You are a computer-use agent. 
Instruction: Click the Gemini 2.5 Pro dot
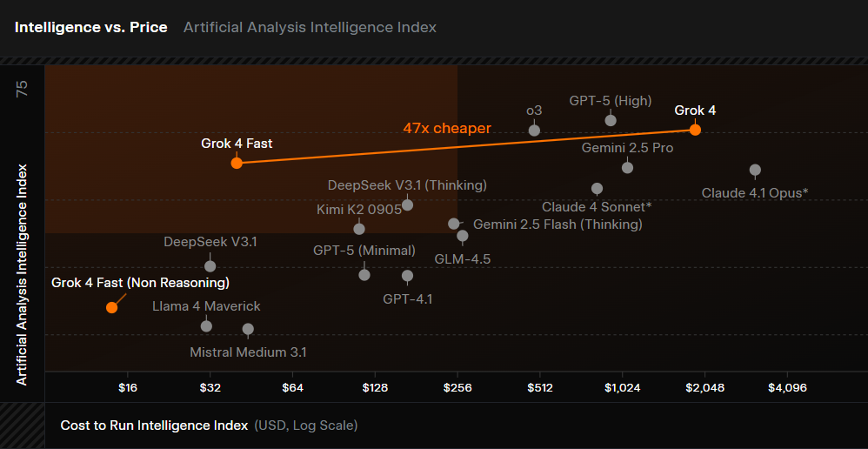point(627,167)
